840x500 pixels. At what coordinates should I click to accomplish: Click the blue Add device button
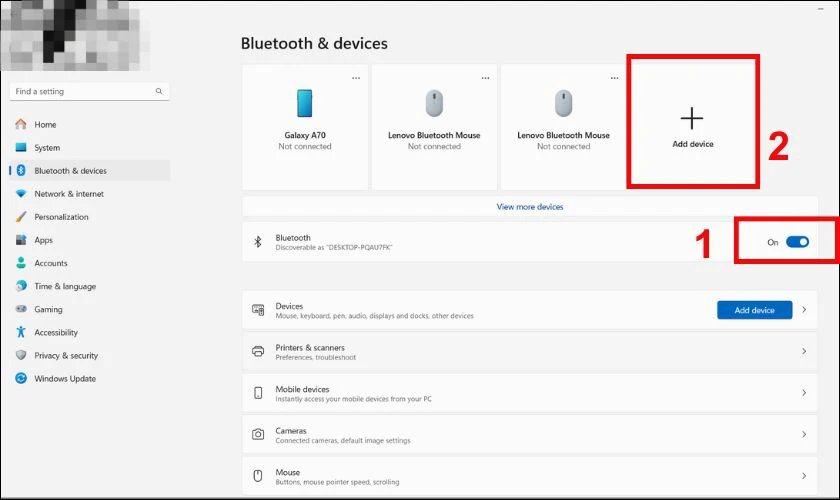[754, 310]
